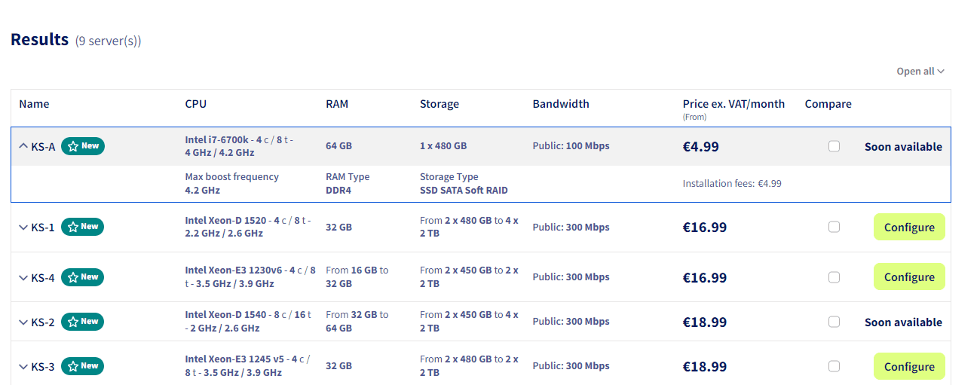Click the New star badge beside KS-2
Viewport: 980px width, 385px height.
(x=83, y=322)
